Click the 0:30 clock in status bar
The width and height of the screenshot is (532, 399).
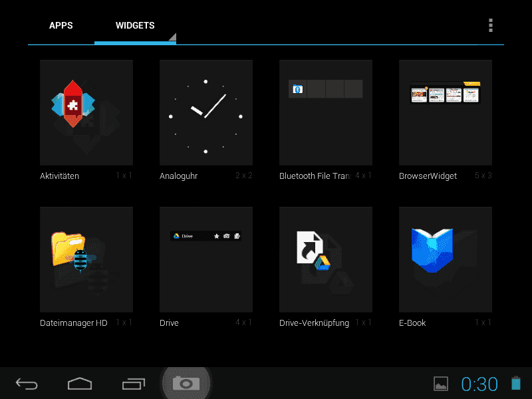[479, 384]
